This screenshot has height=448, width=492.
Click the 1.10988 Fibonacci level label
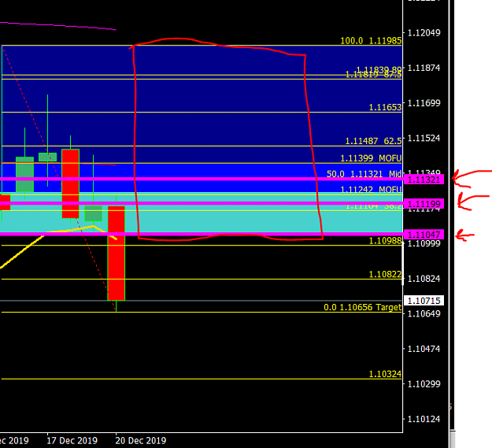click(x=385, y=241)
